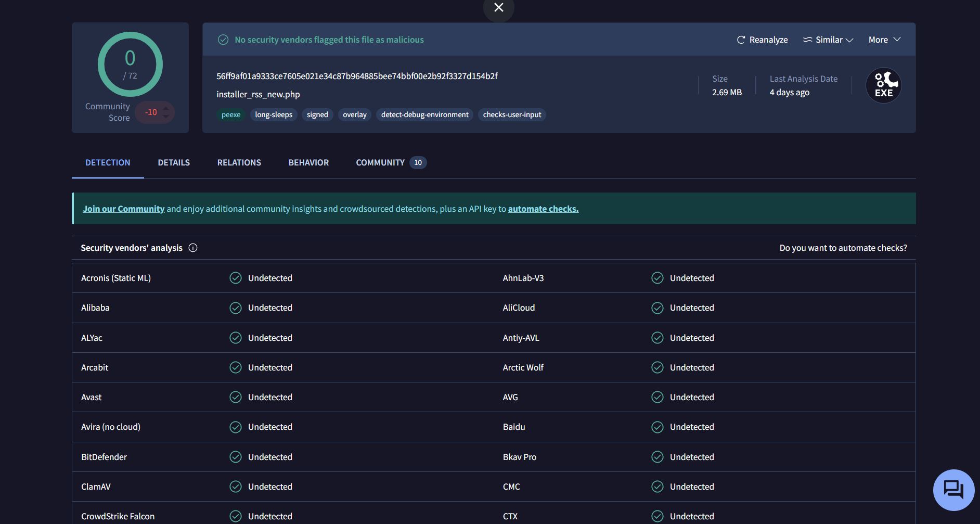Viewport: 980px width, 524px height.
Task: Select the peexe tag
Action: pos(231,114)
